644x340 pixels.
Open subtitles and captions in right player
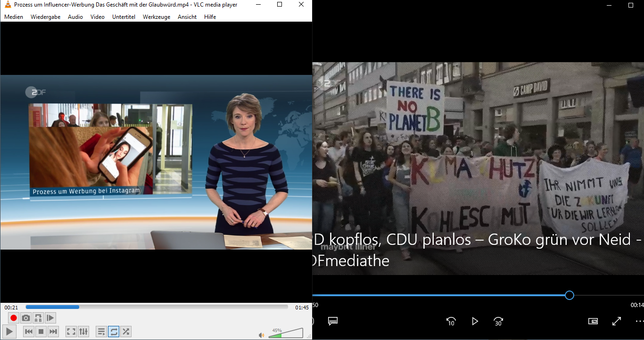333,321
